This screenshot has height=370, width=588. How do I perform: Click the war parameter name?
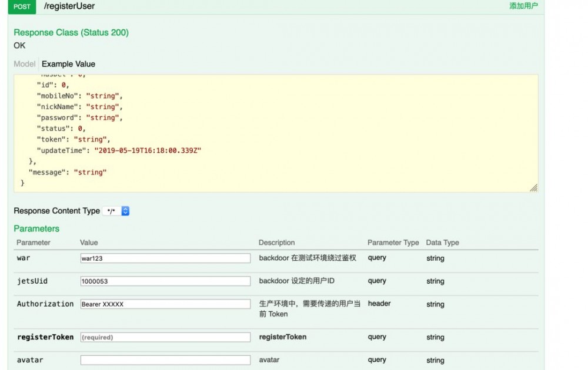click(x=24, y=258)
